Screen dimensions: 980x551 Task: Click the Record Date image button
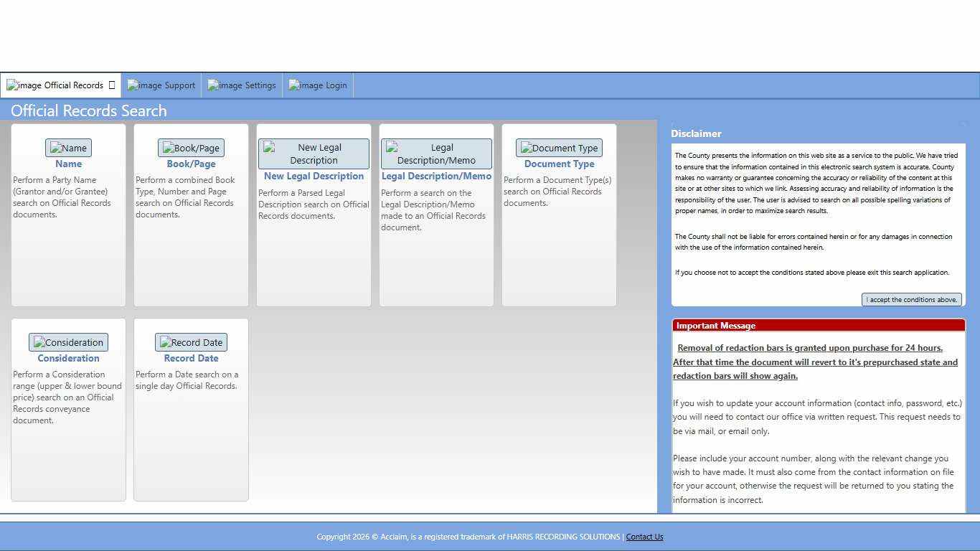[x=191, y=342]
